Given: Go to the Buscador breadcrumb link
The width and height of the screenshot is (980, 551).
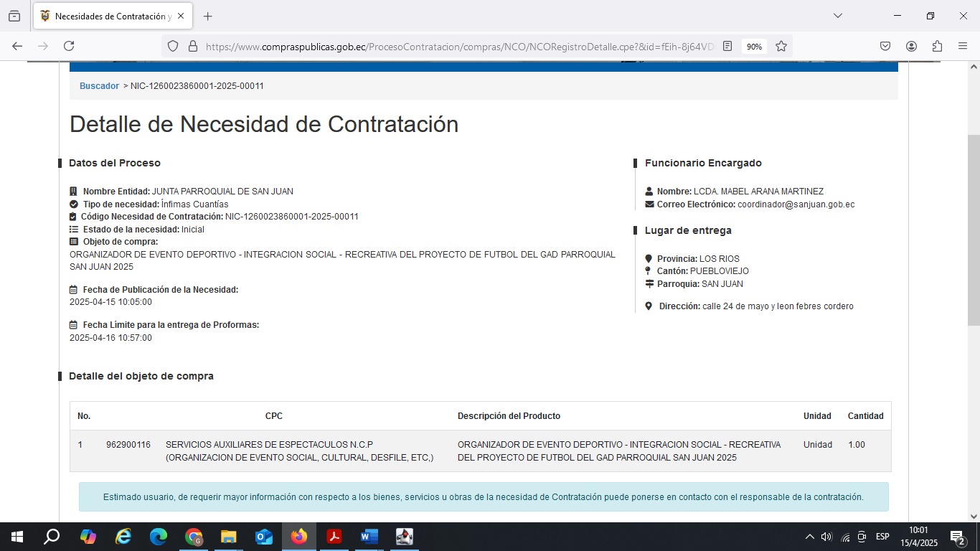Looking at the screenshot, I should pyautogui.click(x=99, y=85).
